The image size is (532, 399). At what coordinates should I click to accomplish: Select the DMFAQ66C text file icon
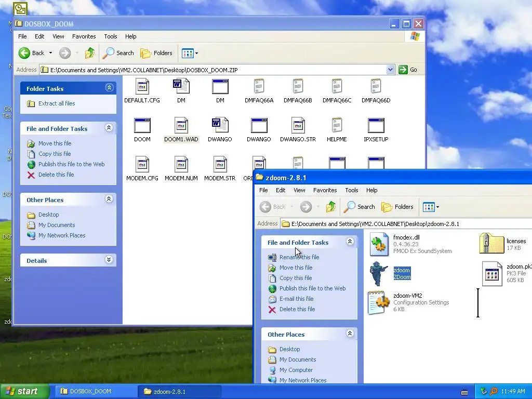coord(337,86)
